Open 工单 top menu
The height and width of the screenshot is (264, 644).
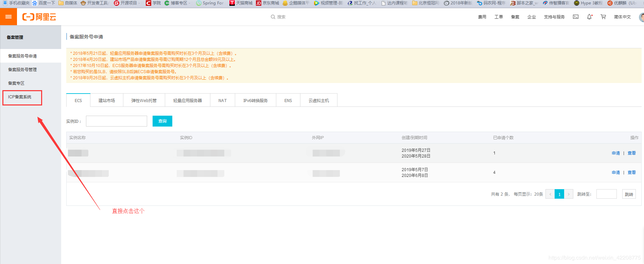point(499,17)
